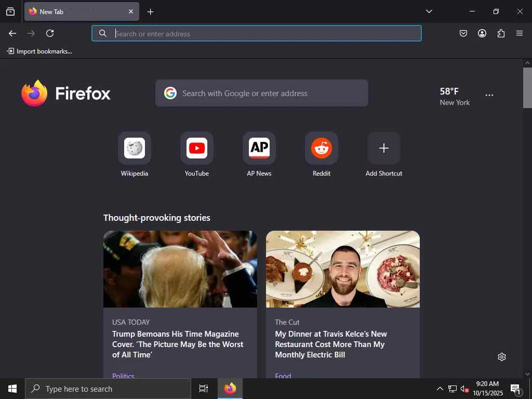This screenshot has height=399, width=532.
Task: Select the New Tab browser tab
Action: click(82, 11)
